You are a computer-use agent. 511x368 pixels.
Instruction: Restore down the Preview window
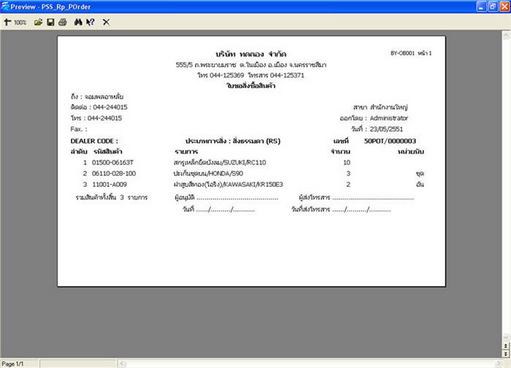(493, 6)
